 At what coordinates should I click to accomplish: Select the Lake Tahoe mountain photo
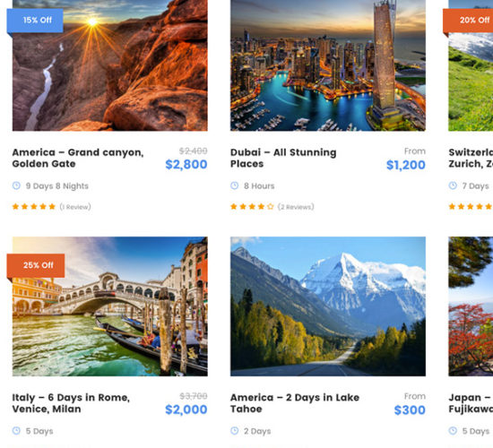[x=328, y=306]
